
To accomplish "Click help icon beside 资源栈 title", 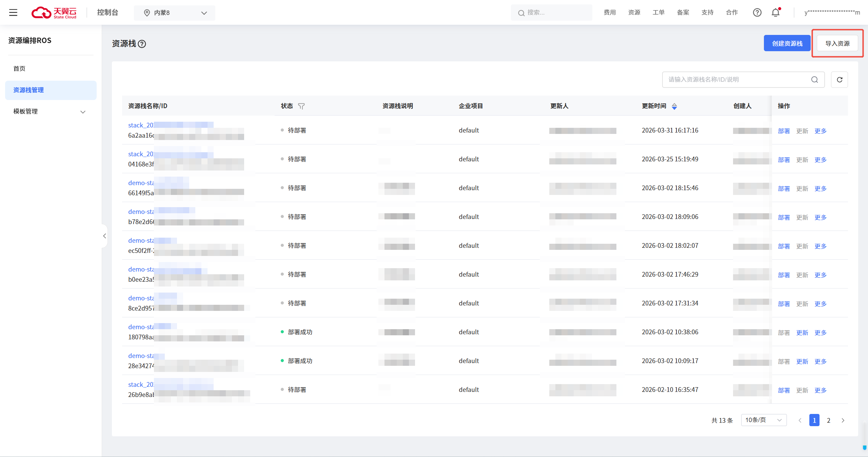I will [142, 44].
